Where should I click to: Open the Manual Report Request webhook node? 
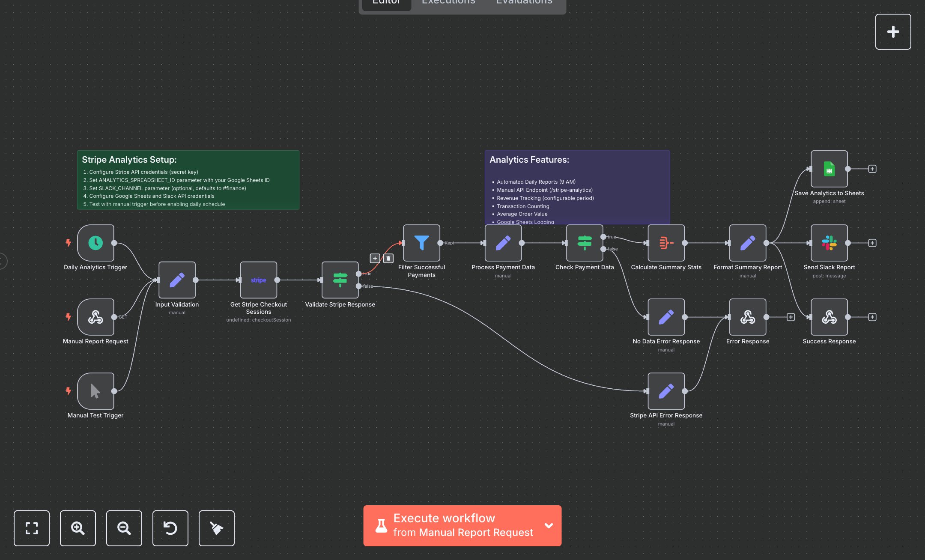(95, 317)
